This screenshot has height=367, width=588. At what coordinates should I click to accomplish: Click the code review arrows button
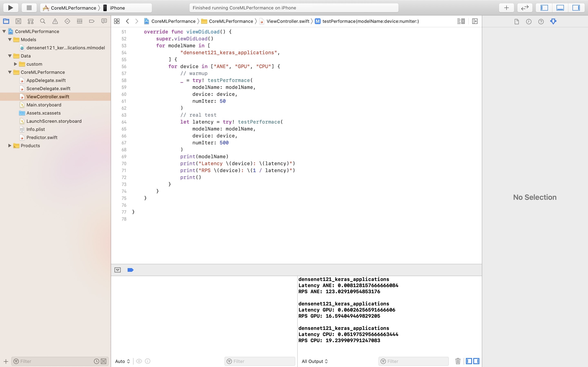coord(525,8)
